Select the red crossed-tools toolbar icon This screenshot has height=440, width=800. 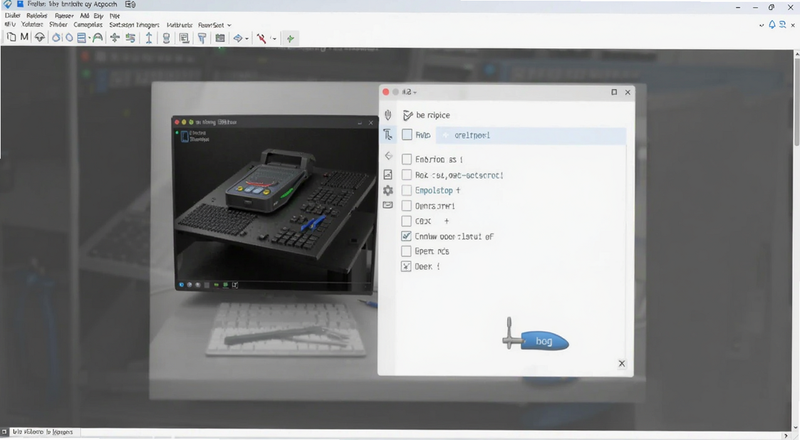click(x=261, y=38)
